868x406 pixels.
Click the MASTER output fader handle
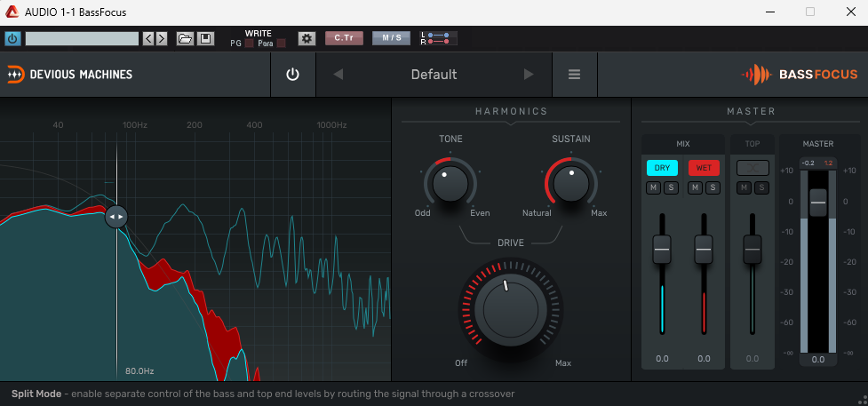(818, 203)
